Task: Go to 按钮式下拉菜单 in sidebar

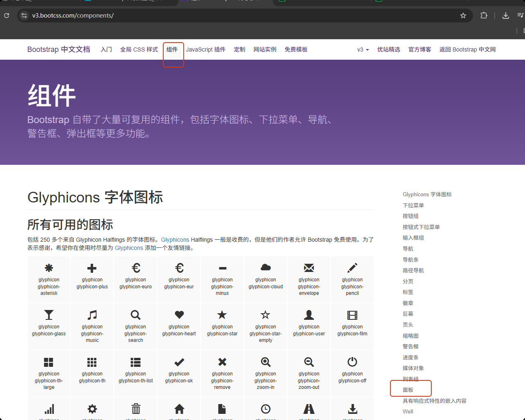Action: click(x=421, y=227)
